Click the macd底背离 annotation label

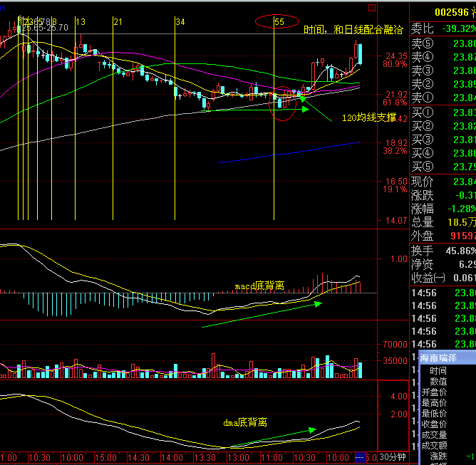259,286
